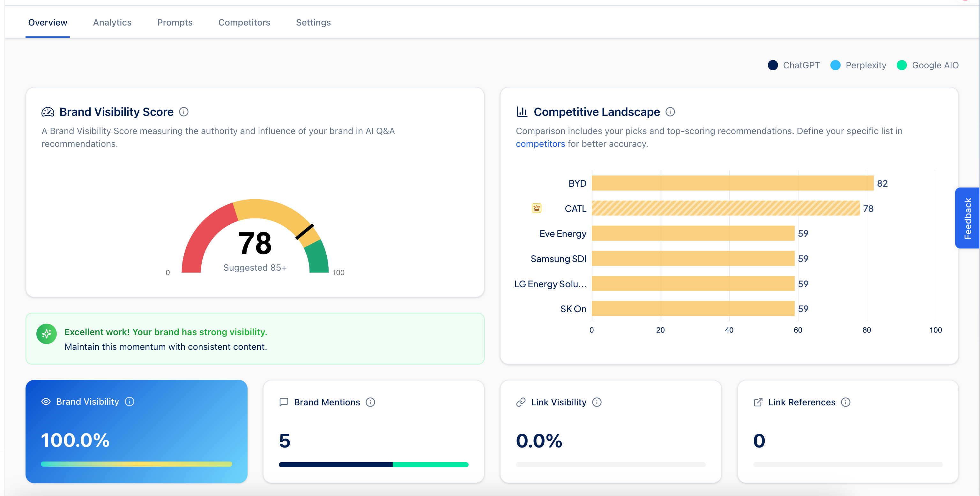980x496 pixels.
Task: Switch to the Analytics tab
Action: pyautogui.click(x=112, y=22)
